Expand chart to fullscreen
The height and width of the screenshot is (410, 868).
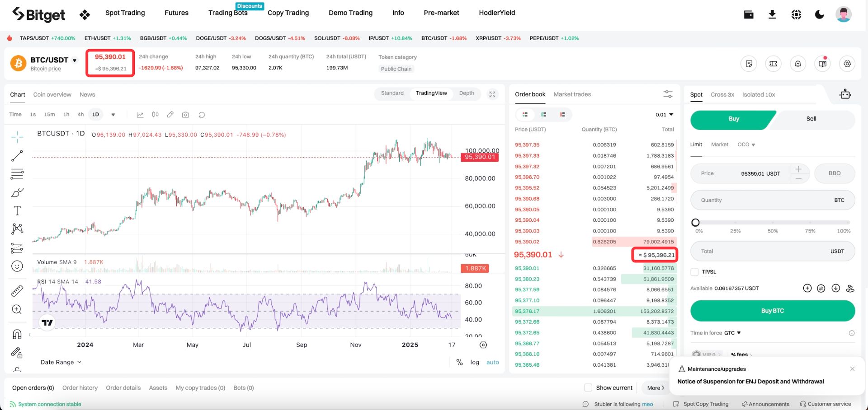click(x=492, y=94)
